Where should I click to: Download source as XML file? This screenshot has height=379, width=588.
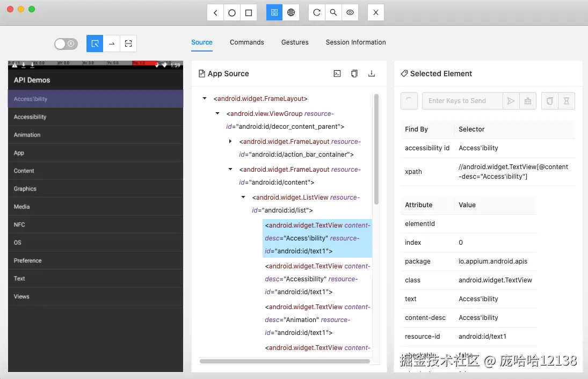pos(371,74)
